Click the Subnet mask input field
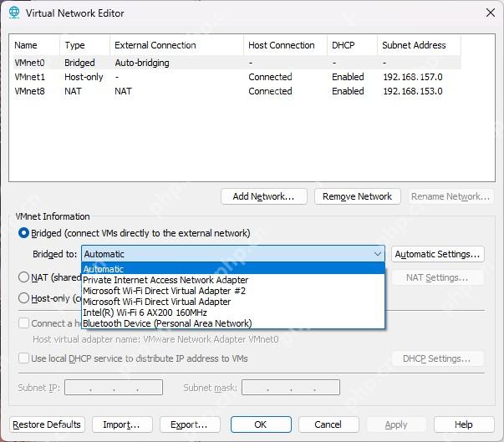The height and width of the screenshot is (442, 504). pos(291,387)
